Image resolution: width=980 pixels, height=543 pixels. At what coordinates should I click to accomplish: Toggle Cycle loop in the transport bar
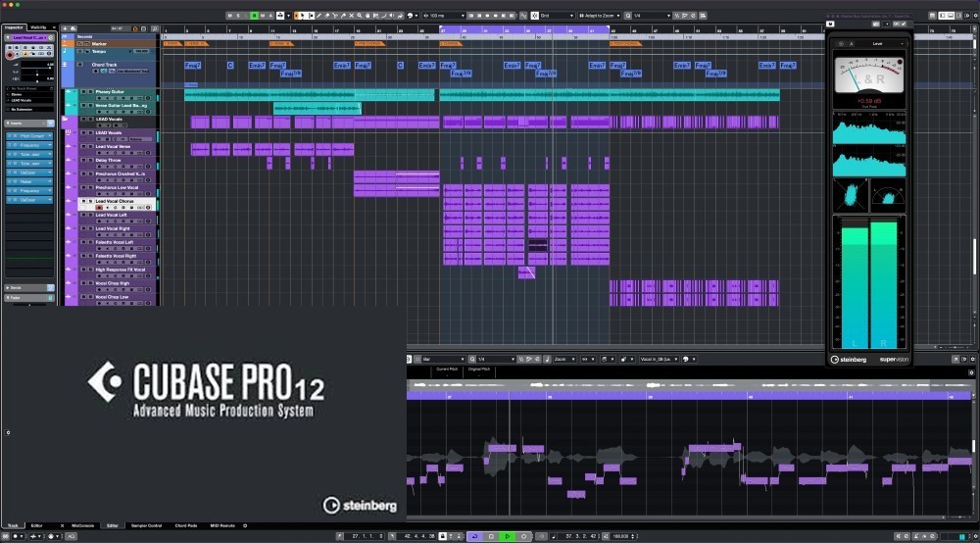[x=475, y=536]
